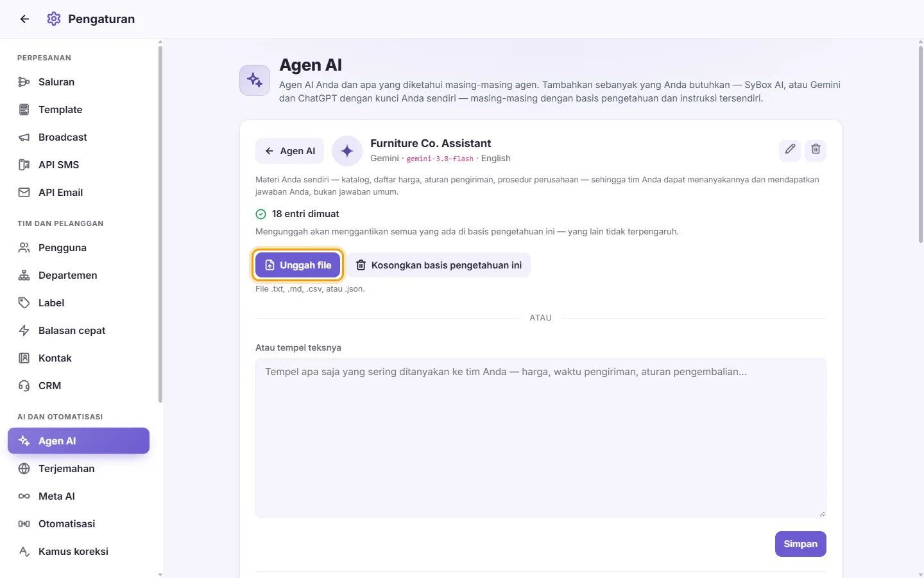Viewport: 924px width, 578px height.
Task: Click the main page scrollbar
Action: coord(921,144)
